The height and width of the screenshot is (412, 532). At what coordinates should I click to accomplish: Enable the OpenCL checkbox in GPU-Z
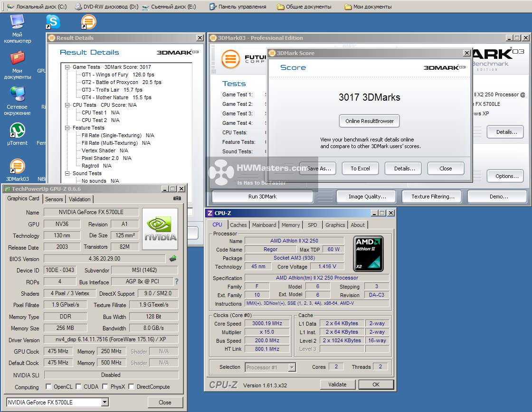[x=48, y=386]
